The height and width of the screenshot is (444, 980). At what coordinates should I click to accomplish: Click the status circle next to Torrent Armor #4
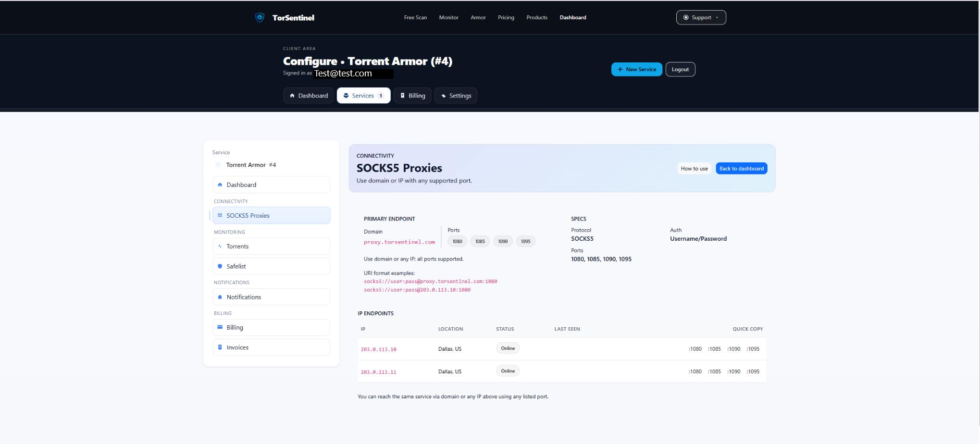(218, 164)
